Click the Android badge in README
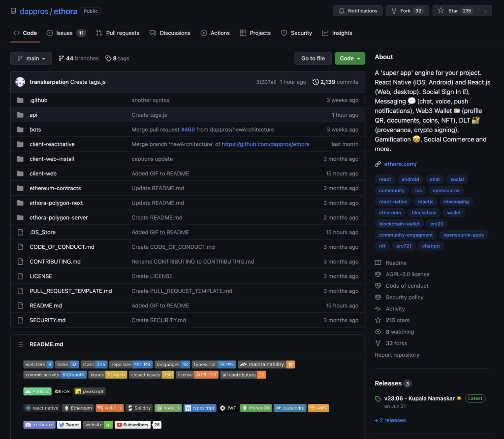Image resolution: width=504 pixels, height=439 pixels. pos(37,391)
